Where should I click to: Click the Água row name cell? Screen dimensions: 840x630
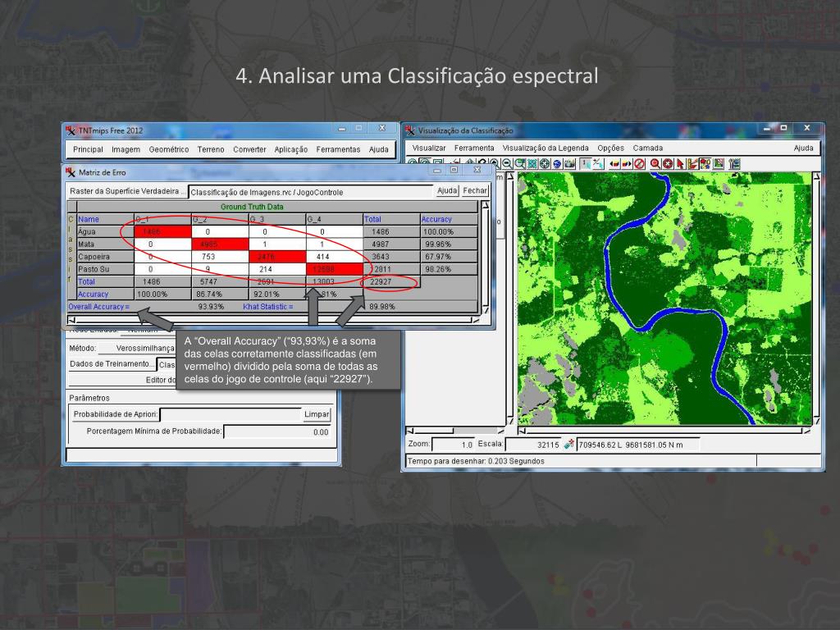click(105, 231)
